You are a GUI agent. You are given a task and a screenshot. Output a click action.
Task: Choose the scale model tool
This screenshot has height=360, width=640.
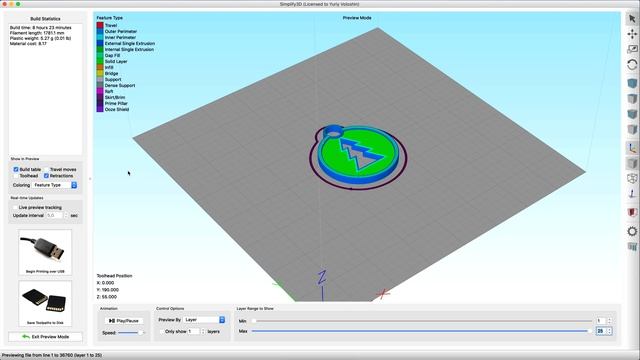pos(632,49)
